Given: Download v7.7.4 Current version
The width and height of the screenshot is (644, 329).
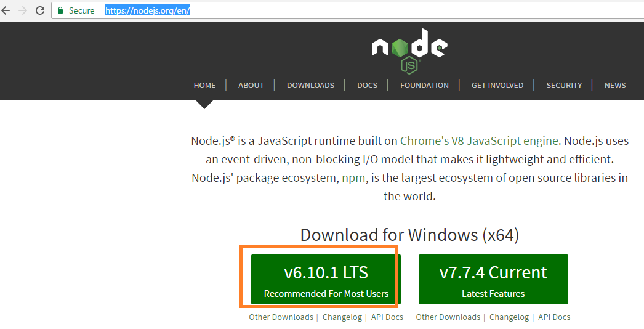Looking at the screenshot, I should [493, 279].
